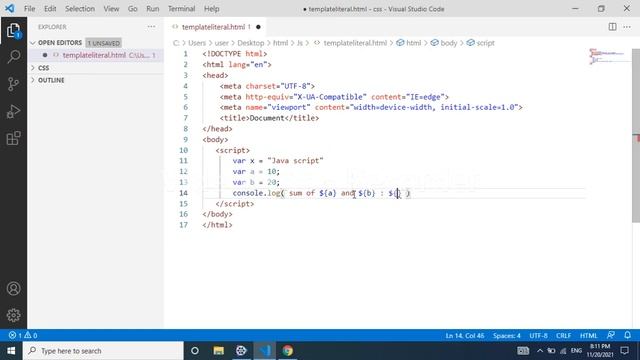Screen dimensions: 640x360
Task: Open Google Chrome from the taskbar
Action: click(288, 351)
